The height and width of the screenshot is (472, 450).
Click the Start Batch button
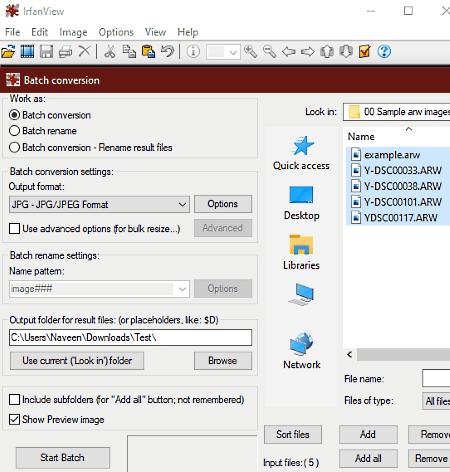pos(63,458)
